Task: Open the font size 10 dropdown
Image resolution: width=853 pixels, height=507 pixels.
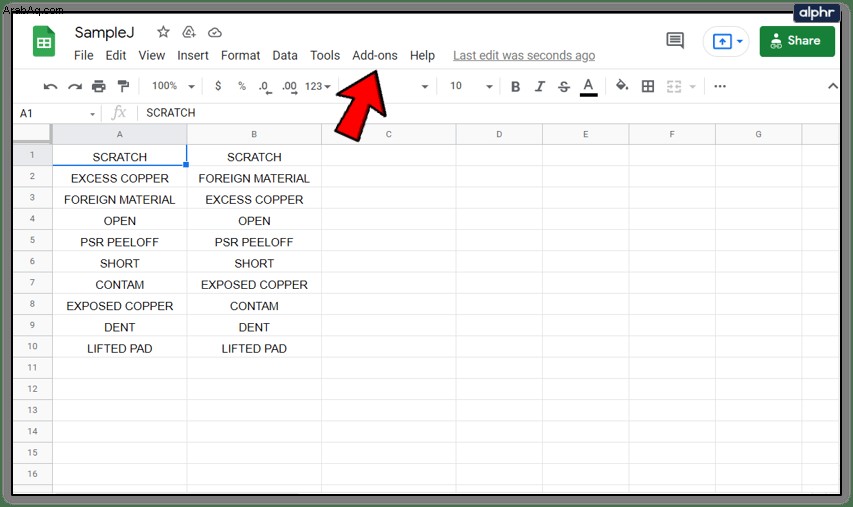Action: point(471,86)
